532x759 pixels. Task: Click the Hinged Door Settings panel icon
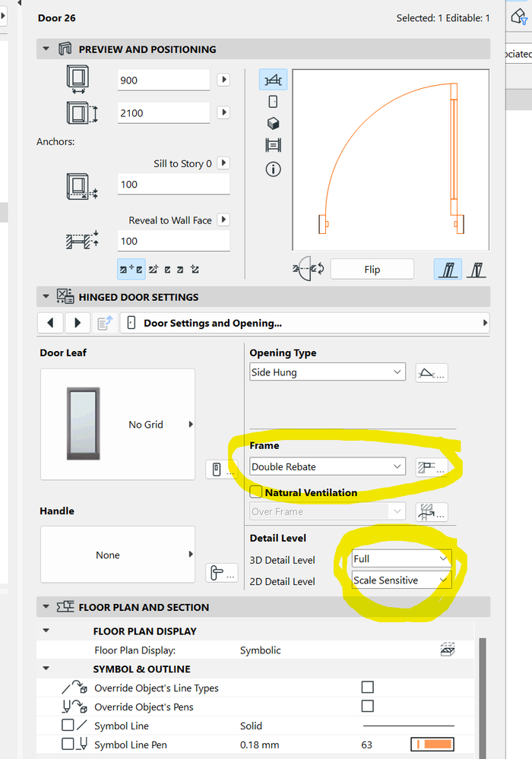click(x=65, y=296)
